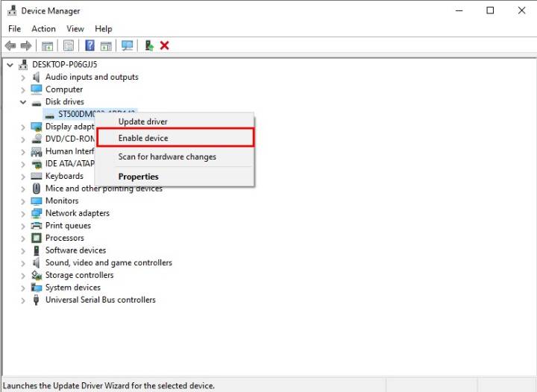Expand the Processors category
The image size is (537, 392).
coord(23,238)
